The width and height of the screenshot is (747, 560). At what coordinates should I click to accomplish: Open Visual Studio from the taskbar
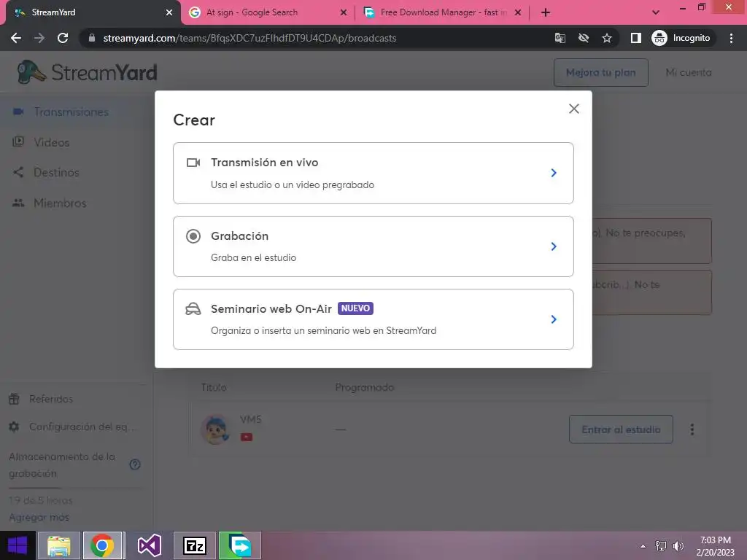[149, 545]
